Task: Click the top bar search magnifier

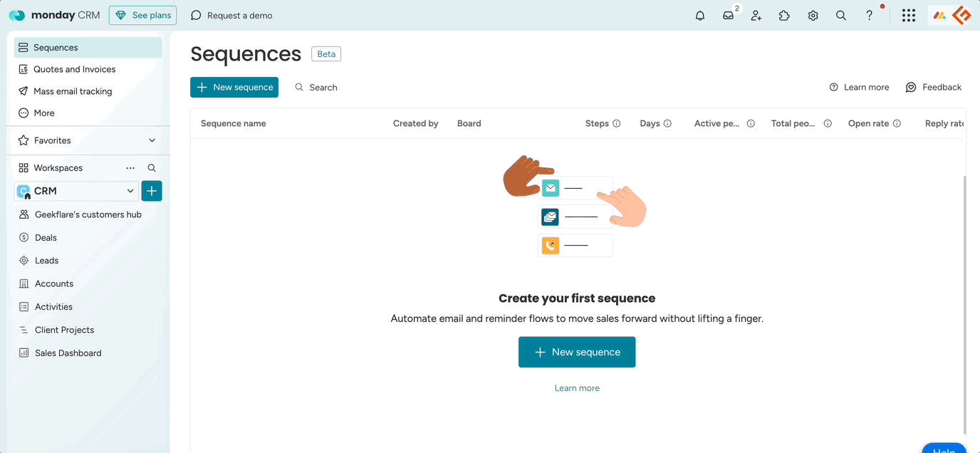Action: click(x=841, y=15)
